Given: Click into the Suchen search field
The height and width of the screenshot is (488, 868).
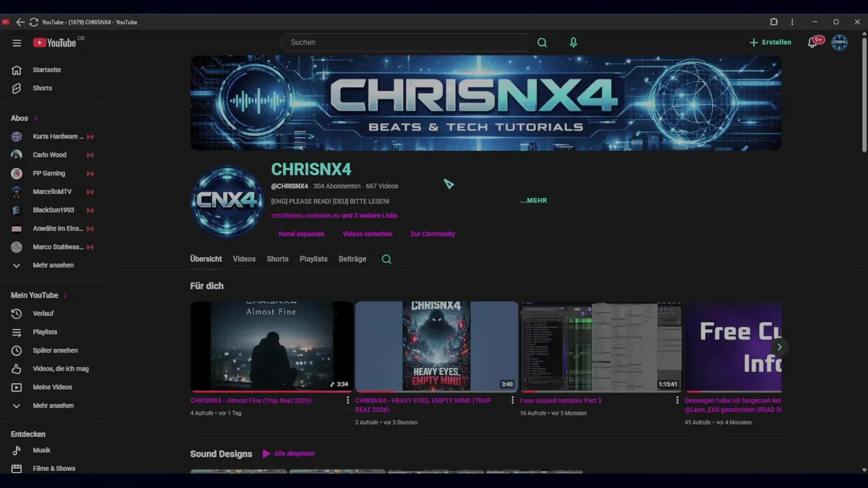Looking at the screenshot, I should pyautogui.click(x=405, y=42).
